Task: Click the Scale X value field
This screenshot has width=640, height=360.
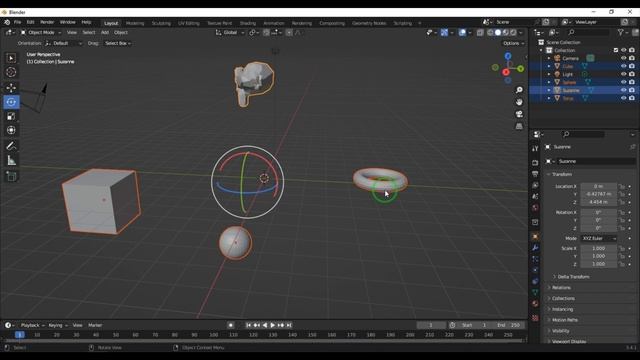Action: tap(598, 248)
